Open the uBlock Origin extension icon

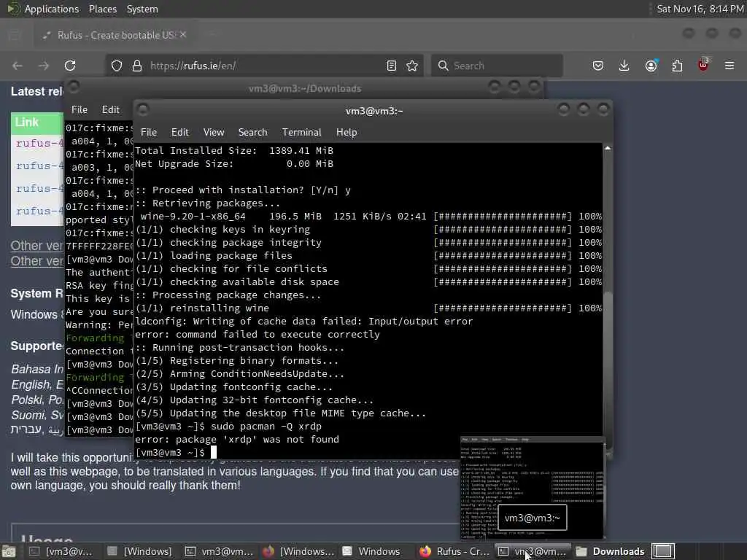pyautogui.click(x=703, y=65)
